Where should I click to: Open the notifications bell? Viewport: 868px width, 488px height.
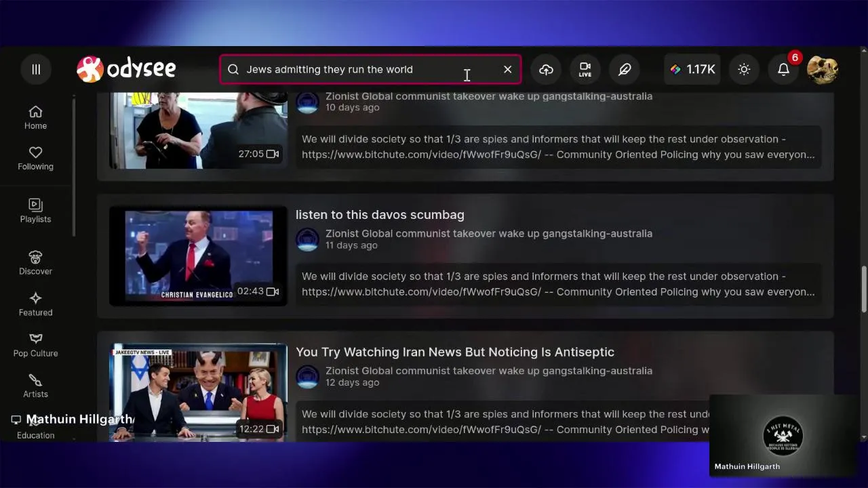click(x=783, y=70)
